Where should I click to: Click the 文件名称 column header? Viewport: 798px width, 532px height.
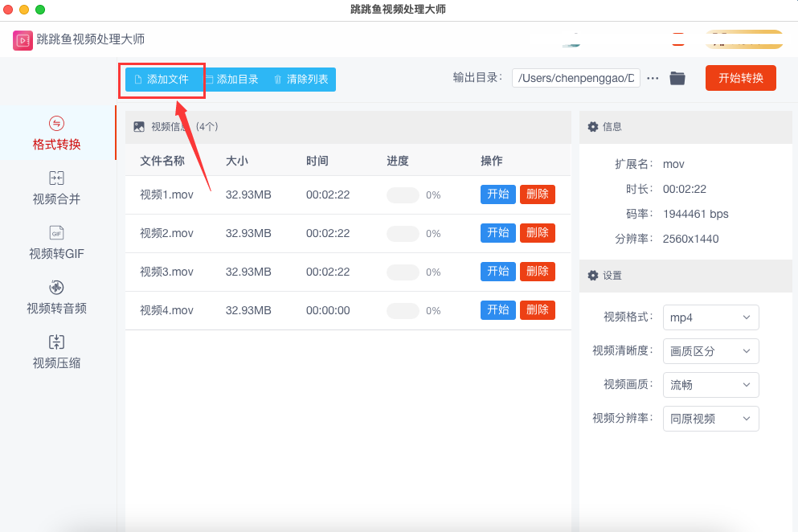pos(162,161)
